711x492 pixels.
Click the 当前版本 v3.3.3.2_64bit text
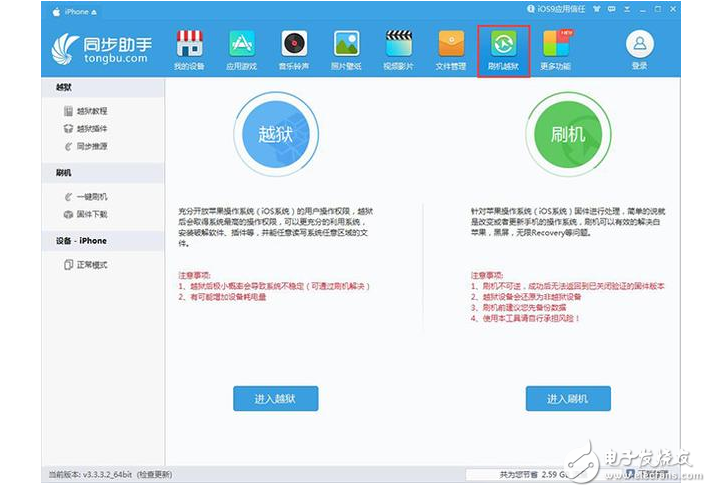pos(90,475)
